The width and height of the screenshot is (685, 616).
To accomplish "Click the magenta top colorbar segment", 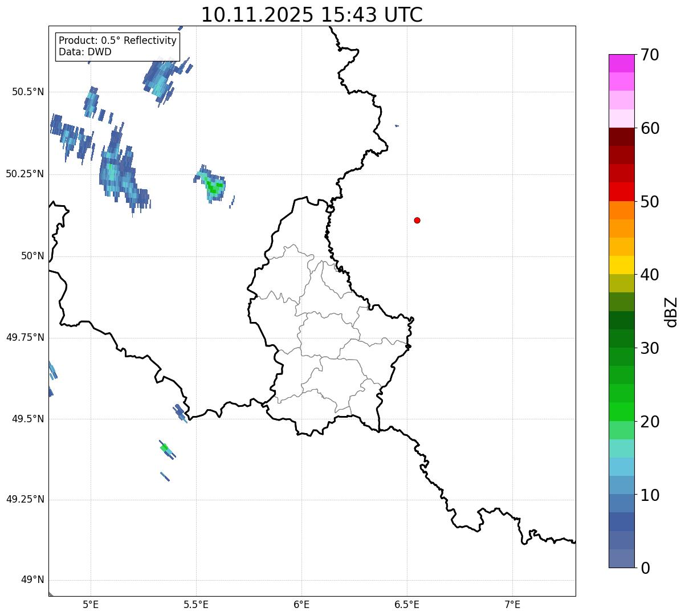I will click(621, 63).
